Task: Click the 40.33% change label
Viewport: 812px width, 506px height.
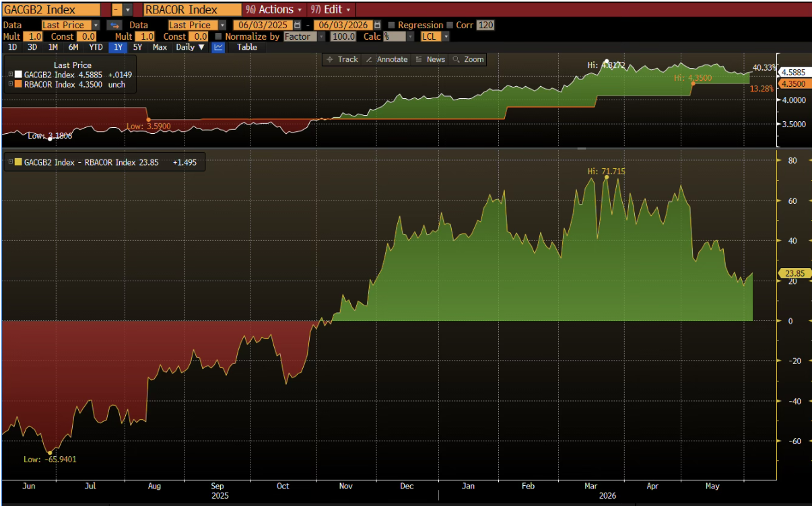Action: [x=764, y=67]
